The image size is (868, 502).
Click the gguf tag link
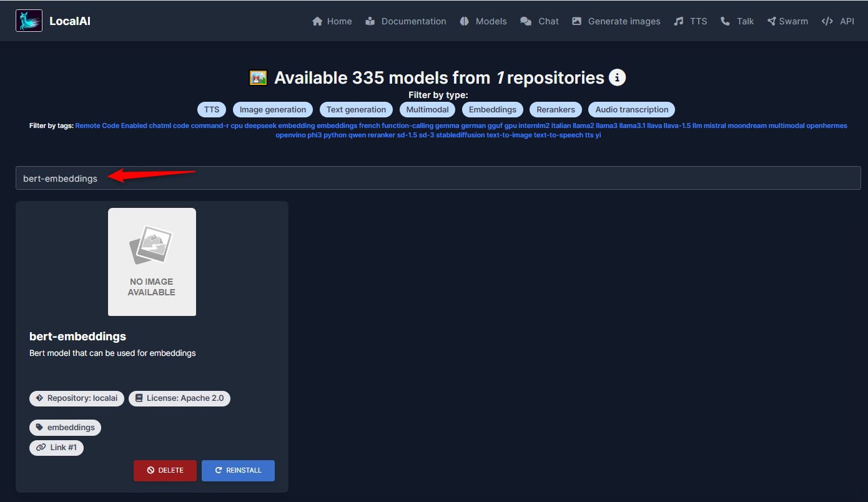495,125
